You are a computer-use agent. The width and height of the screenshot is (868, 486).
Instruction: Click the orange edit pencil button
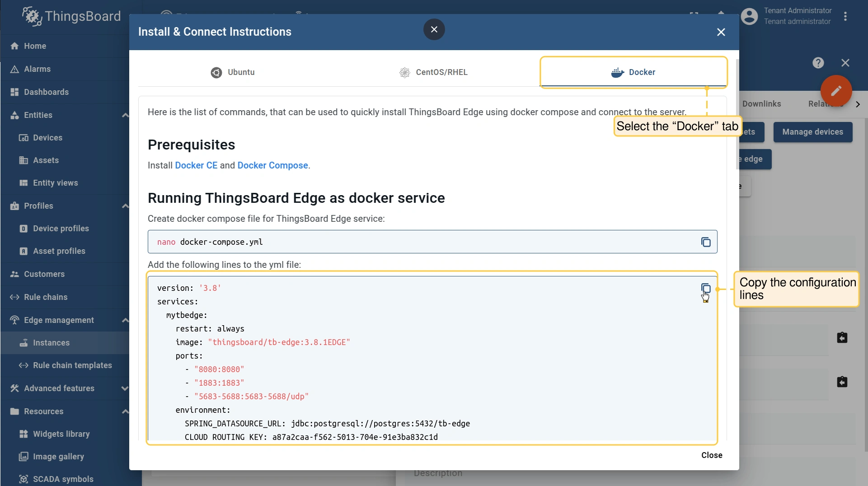point(835,91)
